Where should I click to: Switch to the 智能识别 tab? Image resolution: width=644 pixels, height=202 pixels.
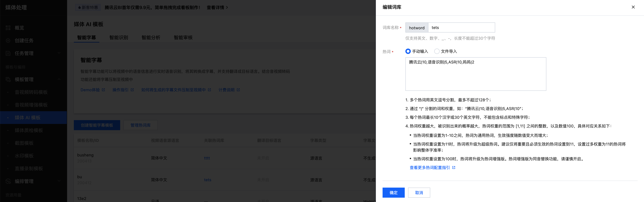119,38
